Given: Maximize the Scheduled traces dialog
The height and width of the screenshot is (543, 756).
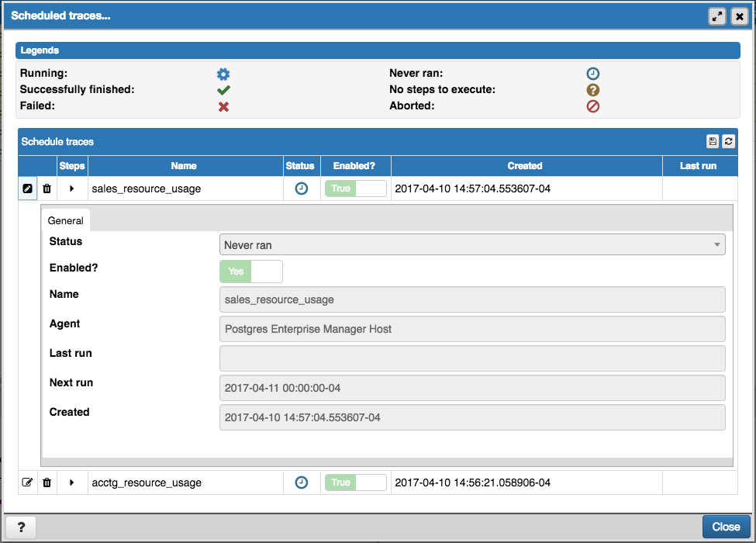Looking at the screenshot, I should tap(717, 16).
